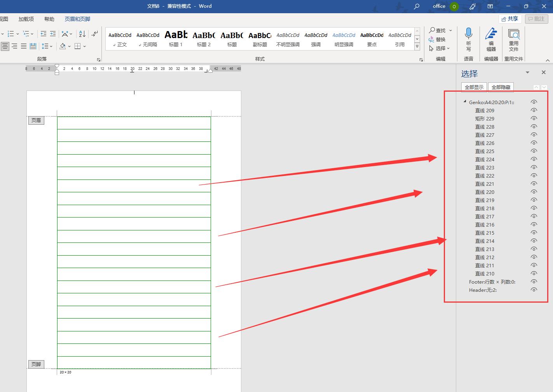Switch to the 页眉和页脚 ribbon tab
Viewport: 553px width, 392px height.
[x=77, y=19]
